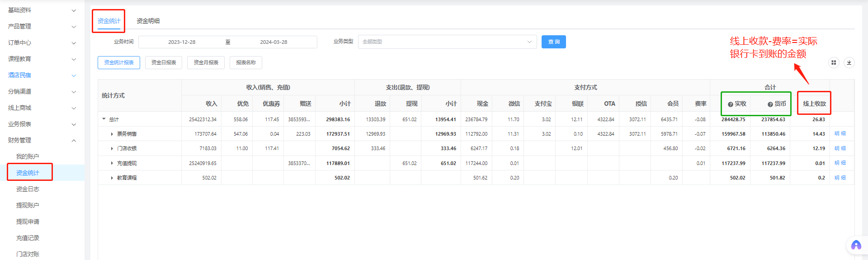
Task: Select the 资金统计 tab
Action: click(x=109, y=21)
